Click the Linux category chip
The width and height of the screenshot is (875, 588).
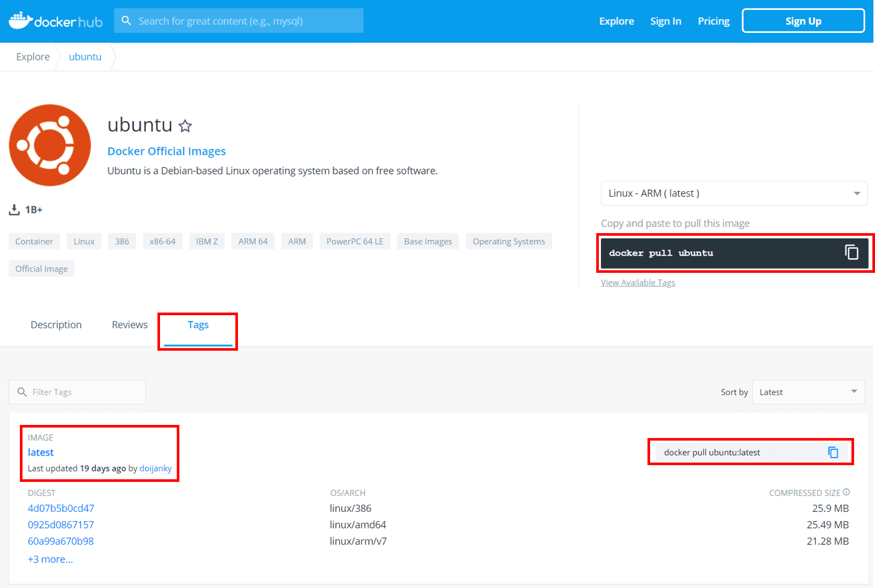(84, 241)
